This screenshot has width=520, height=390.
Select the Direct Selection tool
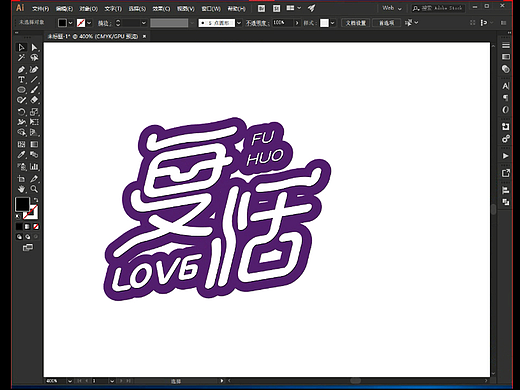click(x=34, y=47)
